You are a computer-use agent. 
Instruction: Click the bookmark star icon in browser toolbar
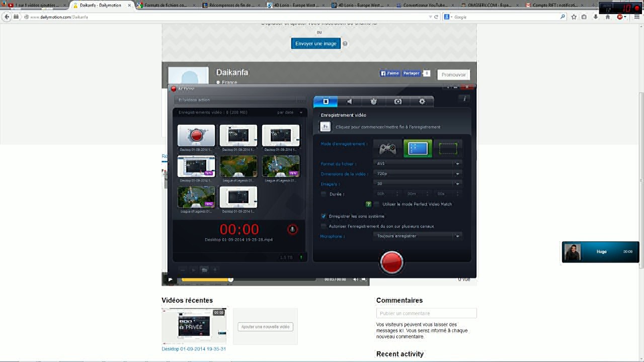pos(574,17)
